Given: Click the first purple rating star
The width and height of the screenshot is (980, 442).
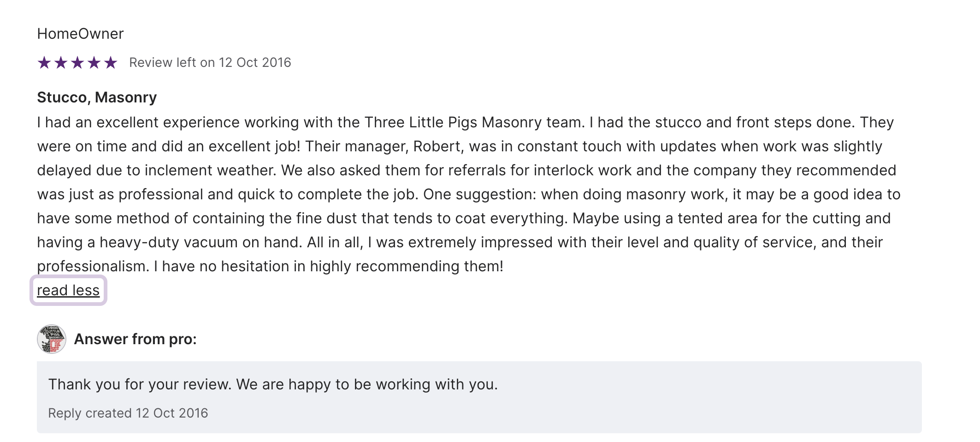Looking at the screenshot, I should click(x=44, y=62).
